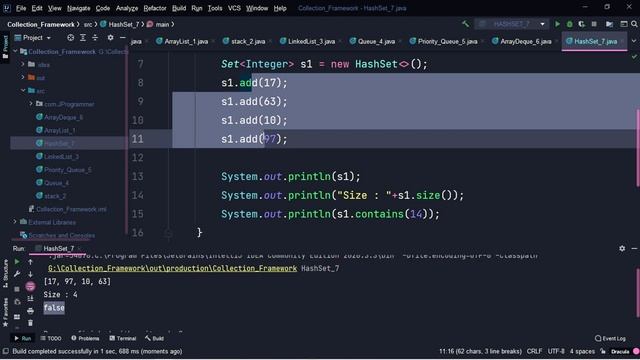The height and width of the screenshot is (360, 640).
Task: Toggle the Structure side tool window
Action: (x=5, y=273)
